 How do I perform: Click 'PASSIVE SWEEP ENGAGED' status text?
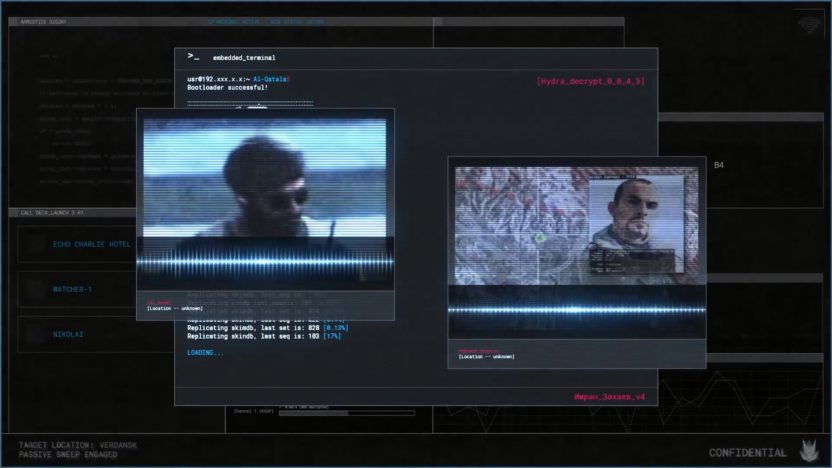click(x=68, y=455)
